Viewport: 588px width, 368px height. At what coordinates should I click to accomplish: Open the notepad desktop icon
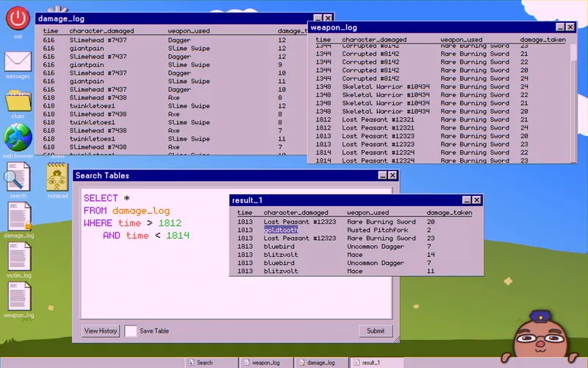[57, 177]
